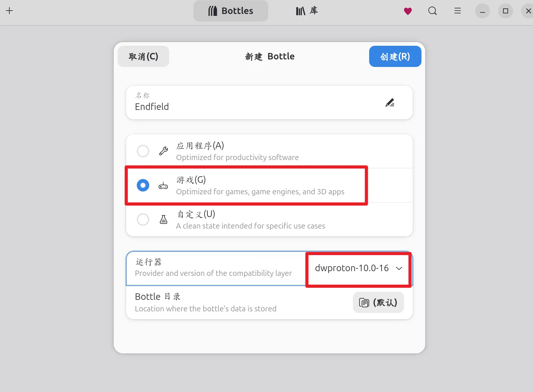Select the 自定义(U) radio button
Screen dimensions: 533x392
(143, 220)
